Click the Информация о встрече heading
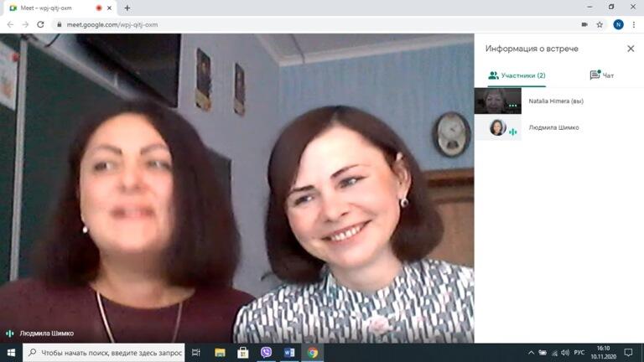644x362 pixels. 532,49
